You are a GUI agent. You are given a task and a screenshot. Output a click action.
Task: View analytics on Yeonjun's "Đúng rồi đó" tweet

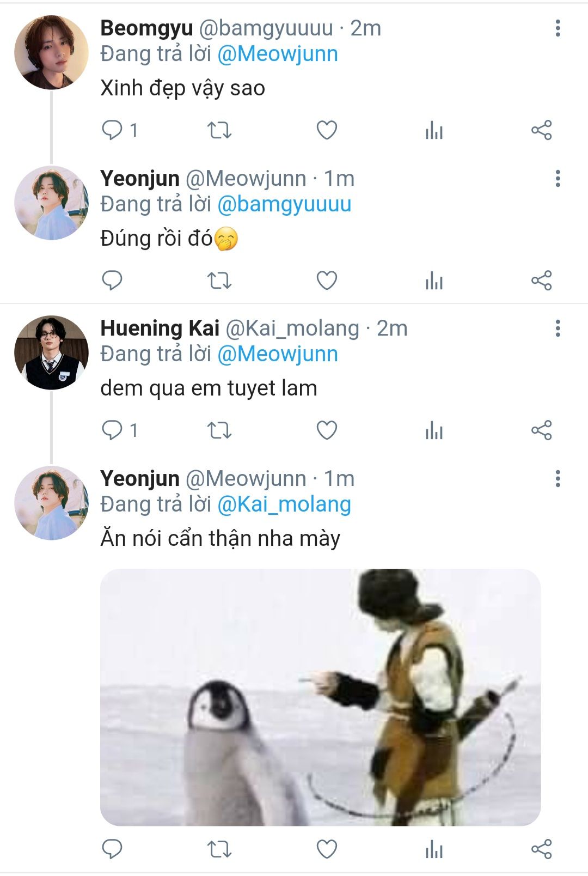click(x=434, y=281)
